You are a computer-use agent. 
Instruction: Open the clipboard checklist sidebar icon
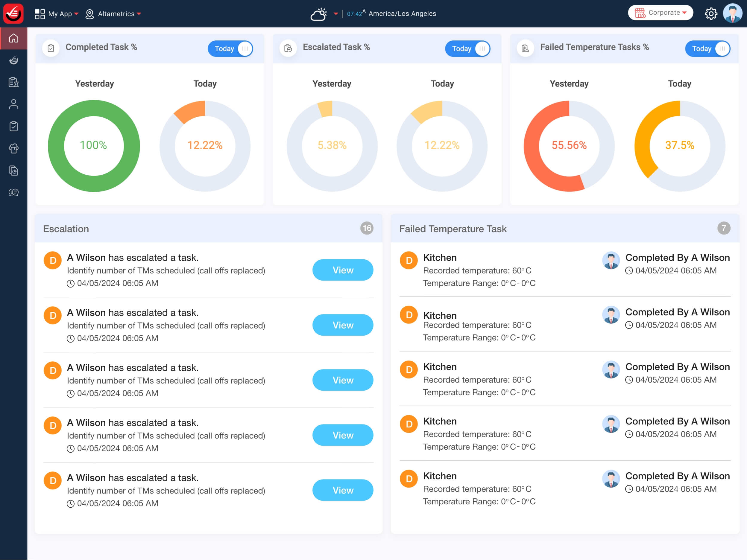[13, 126]
